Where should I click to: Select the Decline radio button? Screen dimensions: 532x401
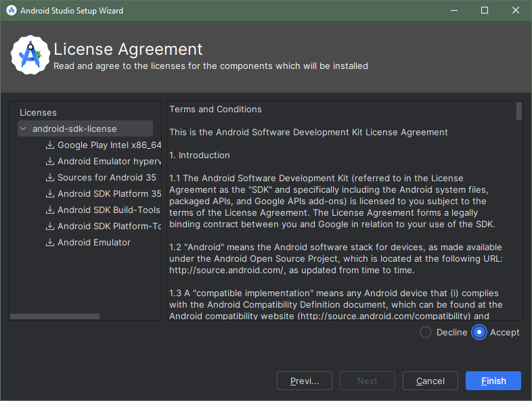point(426,332)
